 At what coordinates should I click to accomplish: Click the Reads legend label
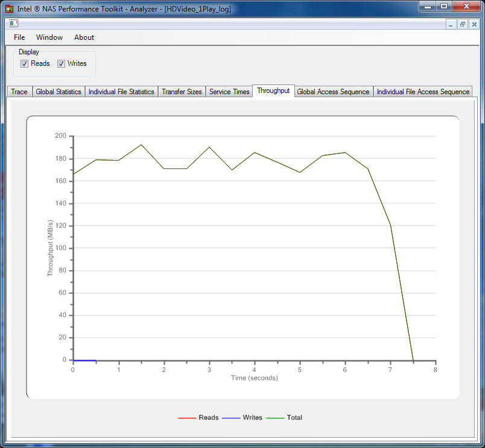[x=209, y=418]
